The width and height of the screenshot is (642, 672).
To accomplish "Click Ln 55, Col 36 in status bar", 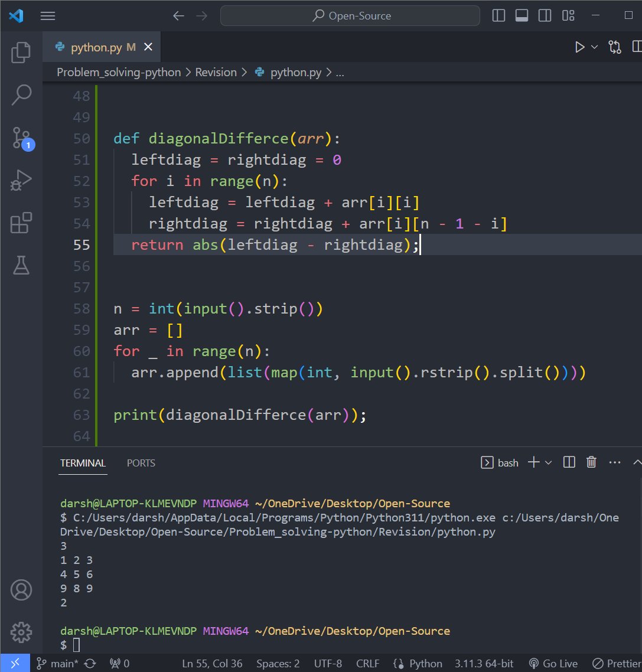I will (212, 663).
